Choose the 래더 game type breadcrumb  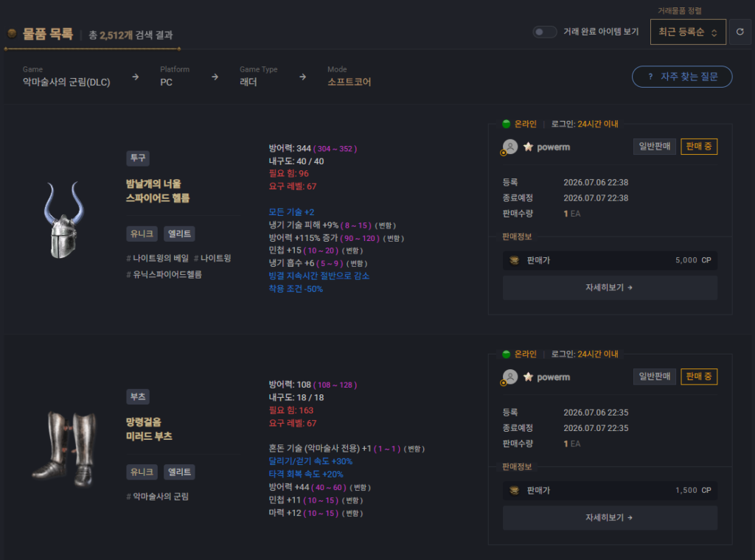coord(248,82)
